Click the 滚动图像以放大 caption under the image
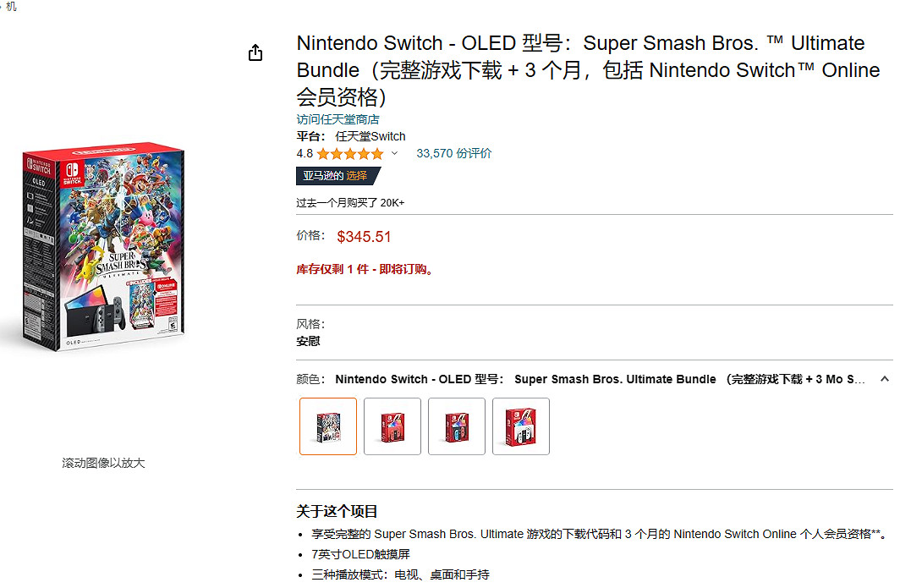Screen dimensions: 911x588 103,463
